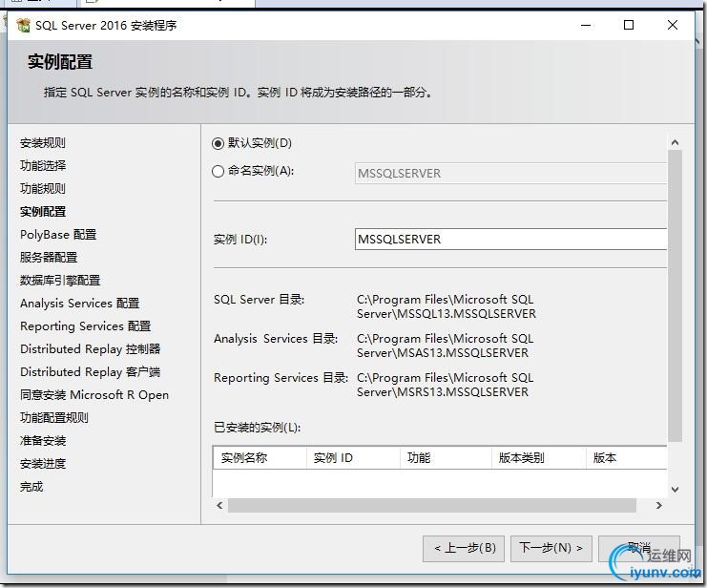
Task: Select 功能规则 step in sidebar
Action: pyautogui.click(x=43, y=189)
